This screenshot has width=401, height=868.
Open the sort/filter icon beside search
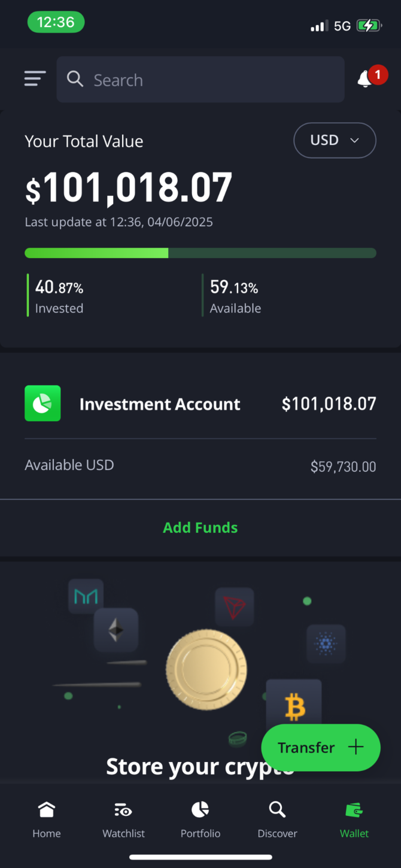[x=34, y=78]
